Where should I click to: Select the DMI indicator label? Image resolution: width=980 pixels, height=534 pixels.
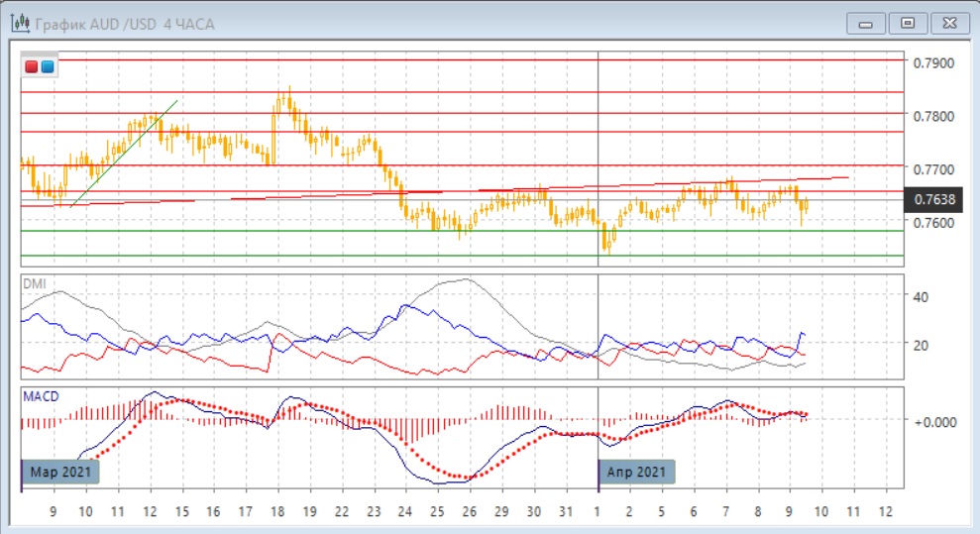(34, 283)
